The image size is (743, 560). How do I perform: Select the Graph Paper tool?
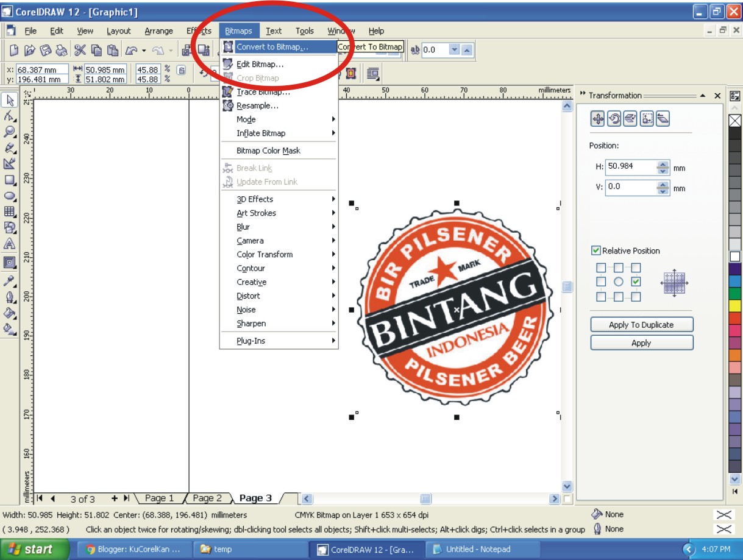(x=10, y=212)
